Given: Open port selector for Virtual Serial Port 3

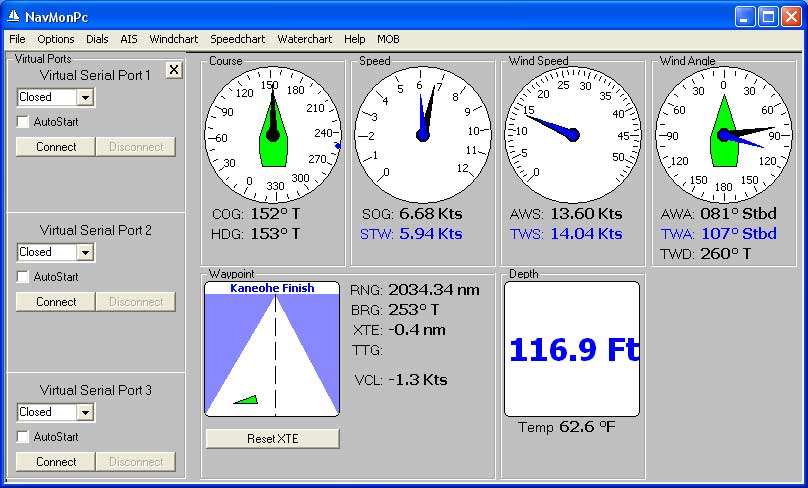Looking at the screenshot, I should 85,412.
